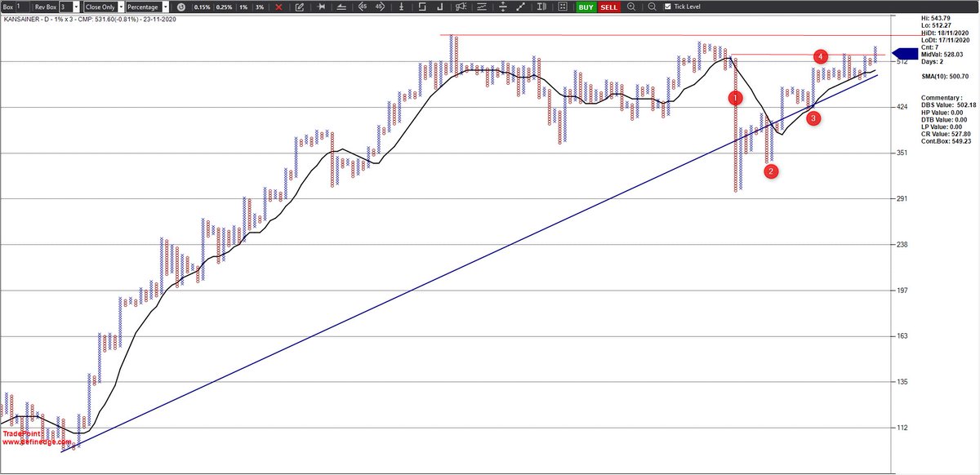Click the vertical expand arrows icon
Screen dimensions: 980x475
tap(502, 7)
